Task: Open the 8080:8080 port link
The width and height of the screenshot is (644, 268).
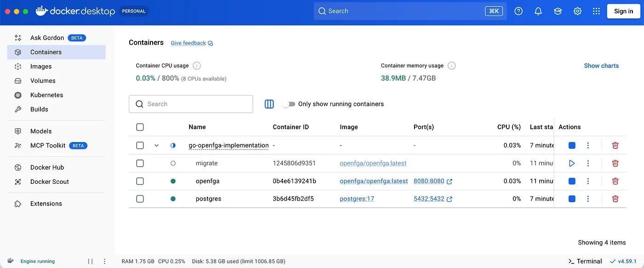Action: coord(429,181)
